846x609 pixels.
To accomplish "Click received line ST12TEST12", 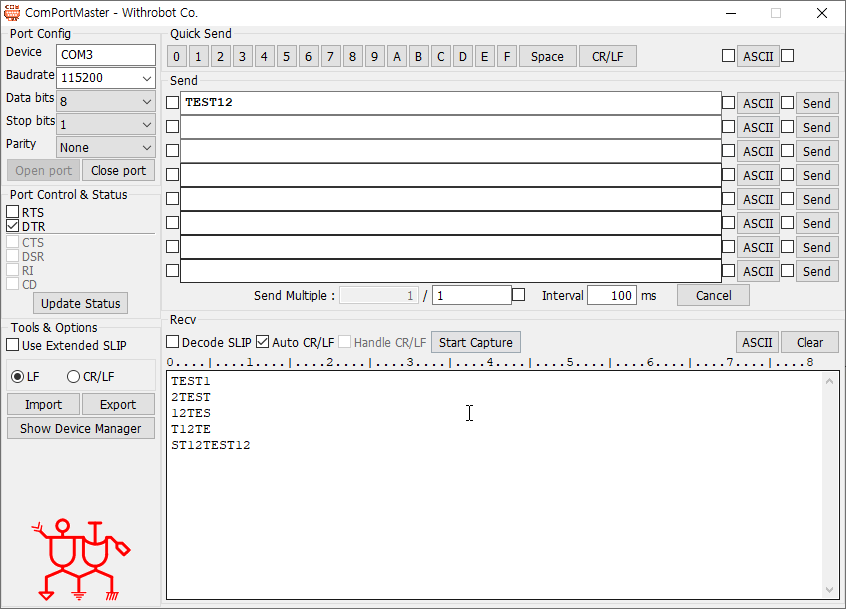I will tap(211, 446).
